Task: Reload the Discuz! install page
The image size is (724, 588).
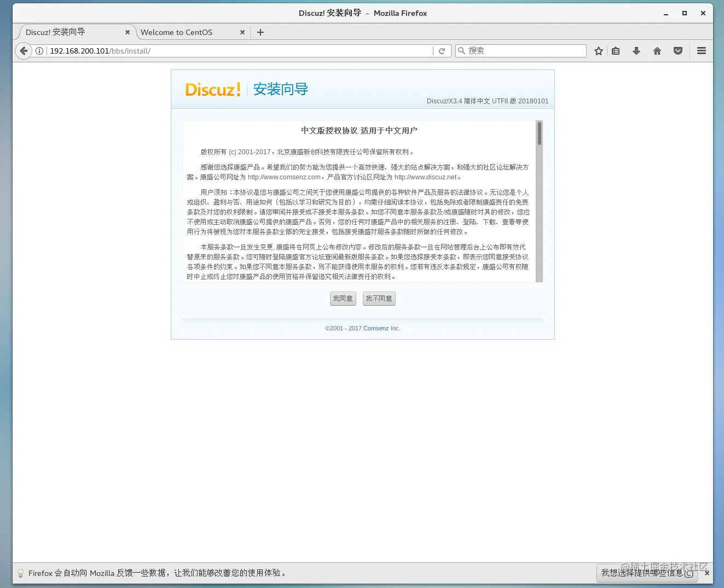Action: tap(442, 50)
